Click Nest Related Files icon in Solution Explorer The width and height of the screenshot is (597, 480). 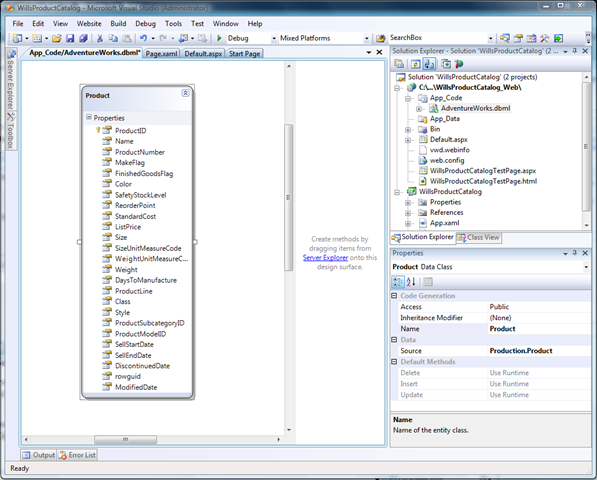[x=429, y=64]
